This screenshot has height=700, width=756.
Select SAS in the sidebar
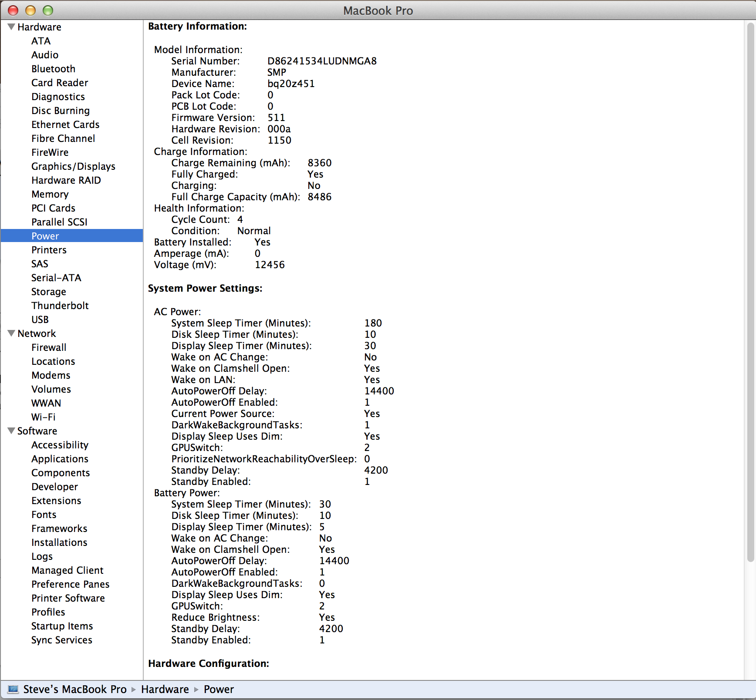pyautogui.click(x=40, y=264)
